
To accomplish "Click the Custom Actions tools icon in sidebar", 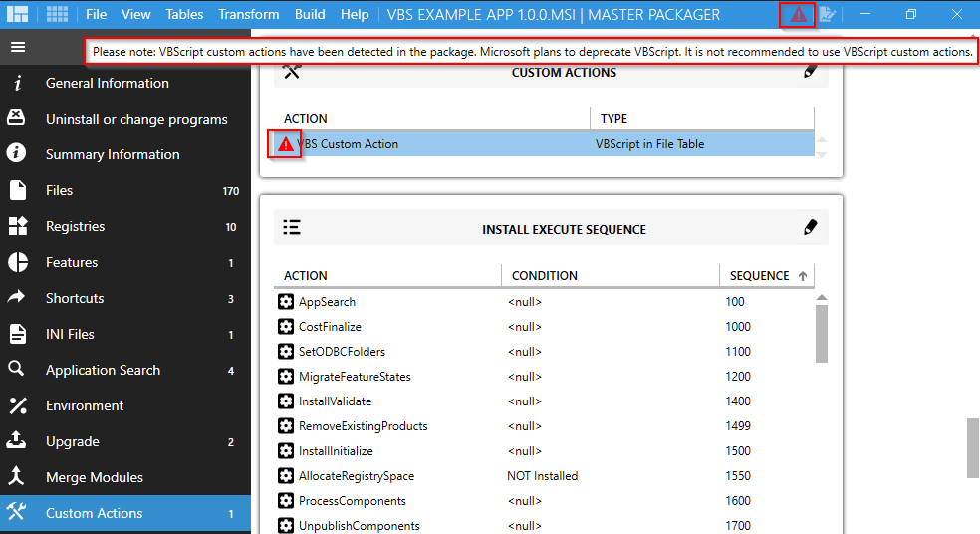I will [x=16, y=511].
